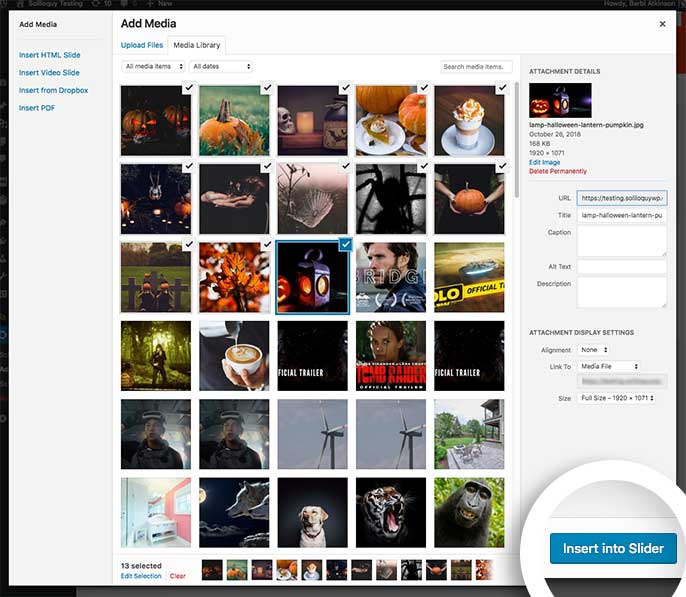This screenshot has height=597, width=686.
Task: Select the house patio garden thumbnail
Action: [x=469, y=434]
